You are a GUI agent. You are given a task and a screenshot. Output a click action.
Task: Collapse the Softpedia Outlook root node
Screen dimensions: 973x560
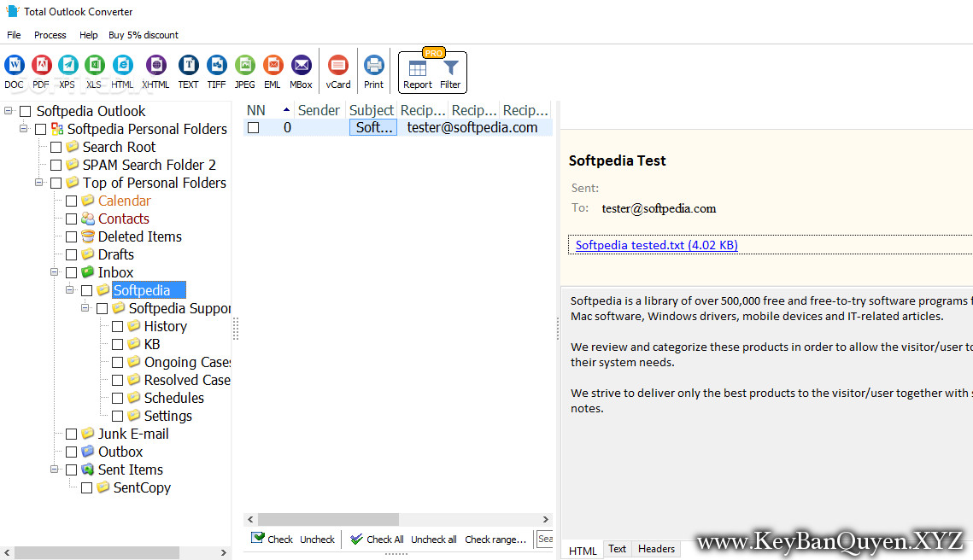click(x=8, y=110)
